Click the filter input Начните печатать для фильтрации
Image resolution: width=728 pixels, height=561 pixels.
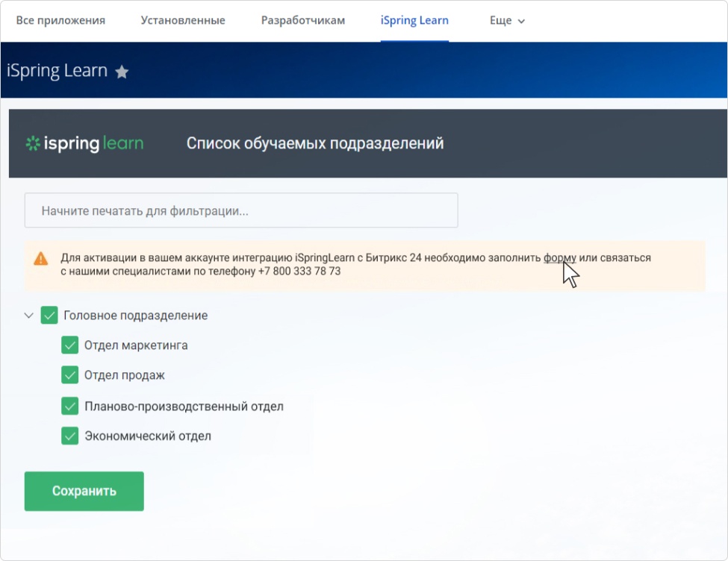[241, 210]
